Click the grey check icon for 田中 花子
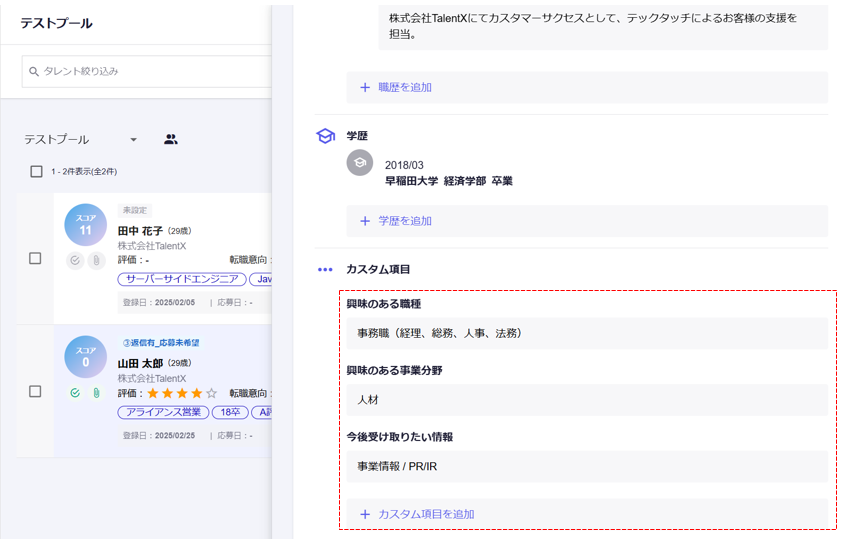 [75, 260]
